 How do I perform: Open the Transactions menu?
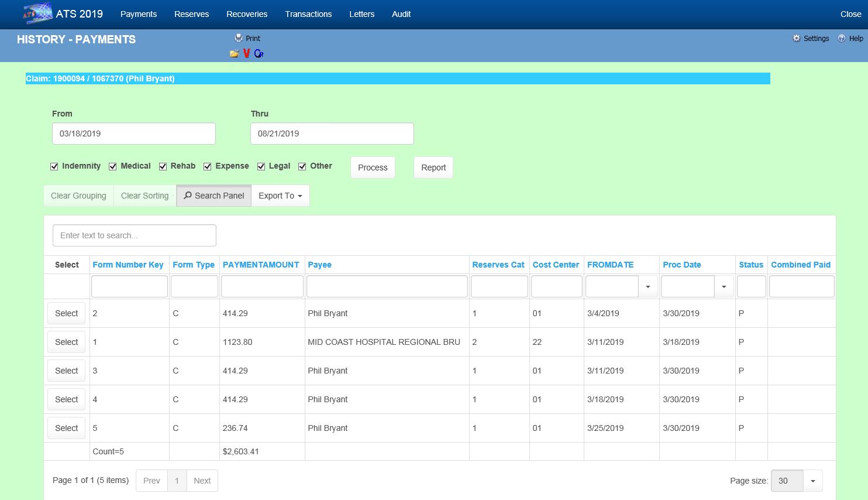(308, 14)
